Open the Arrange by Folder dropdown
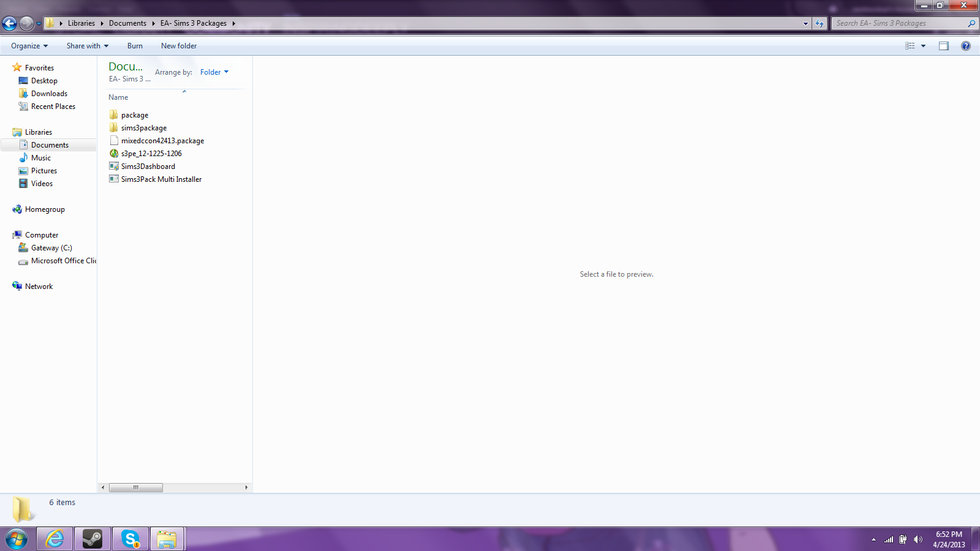980x551 pixels. tap(214, 72)
